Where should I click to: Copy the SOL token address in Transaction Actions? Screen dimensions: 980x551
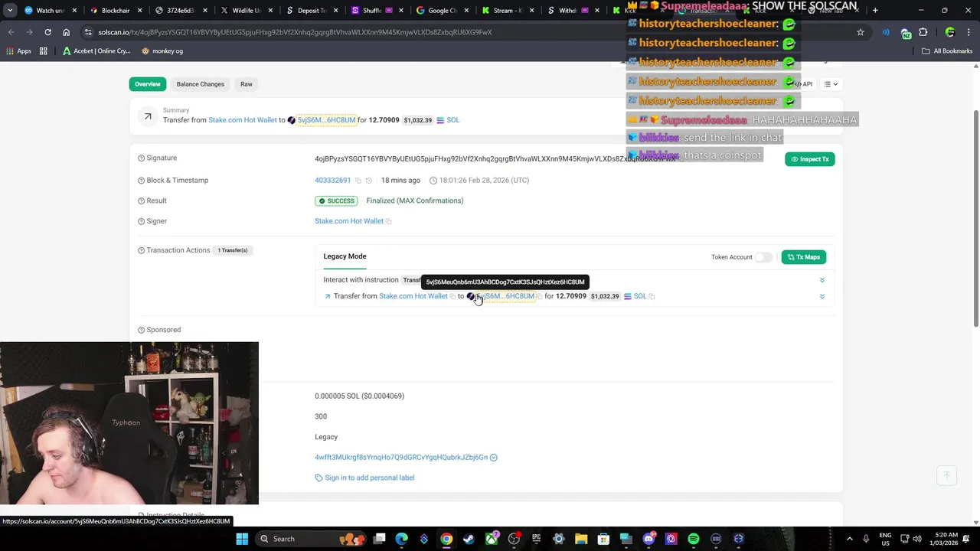click(652, 296)
